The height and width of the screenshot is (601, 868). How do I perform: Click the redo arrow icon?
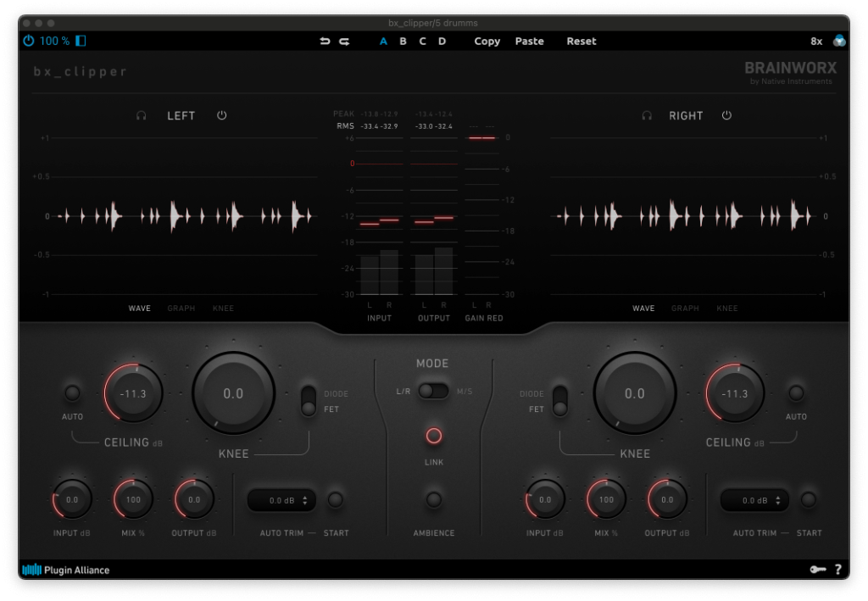coord(344,41)
